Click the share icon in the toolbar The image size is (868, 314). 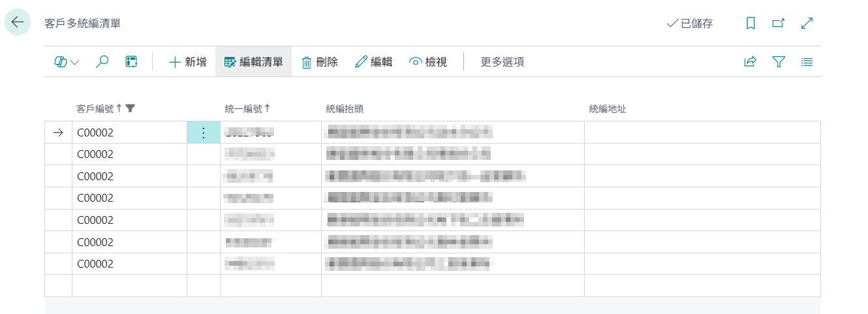pos(750,62)
